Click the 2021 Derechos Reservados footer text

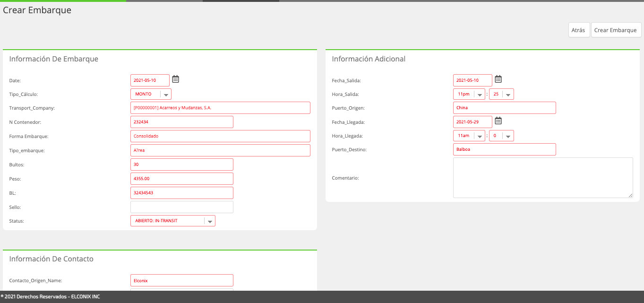pos(50,297)
